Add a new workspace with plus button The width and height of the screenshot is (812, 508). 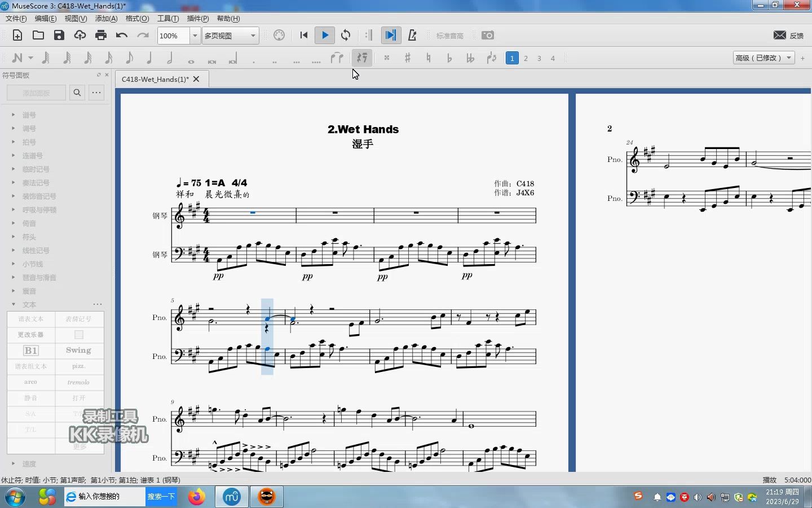802,58
